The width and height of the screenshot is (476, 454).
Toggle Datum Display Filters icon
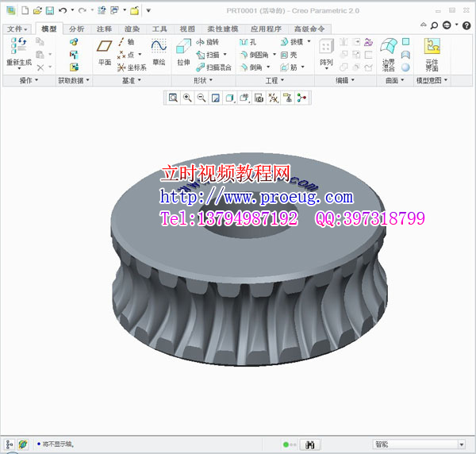point(273,98)
